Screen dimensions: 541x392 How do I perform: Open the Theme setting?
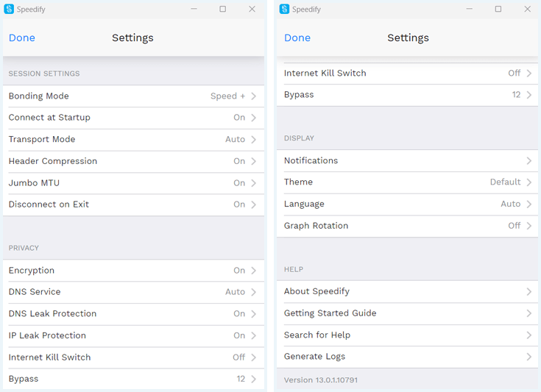(x=407, y=182)
